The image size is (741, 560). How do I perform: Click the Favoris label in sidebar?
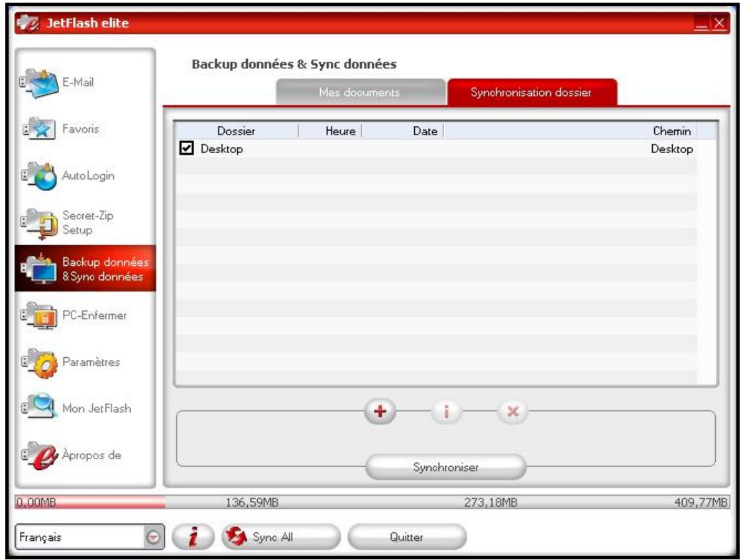pyautogui.click(x=80, y=129)
